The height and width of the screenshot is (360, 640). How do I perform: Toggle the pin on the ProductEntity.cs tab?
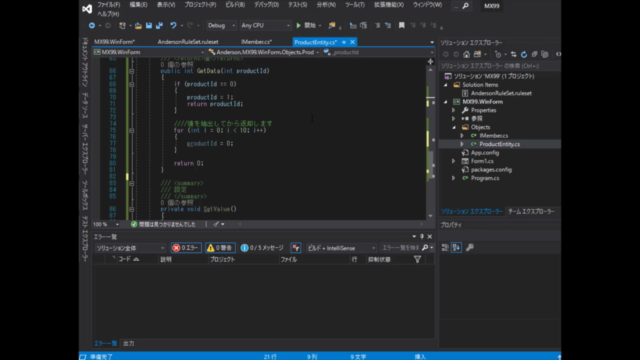click(x=344, y=42)
